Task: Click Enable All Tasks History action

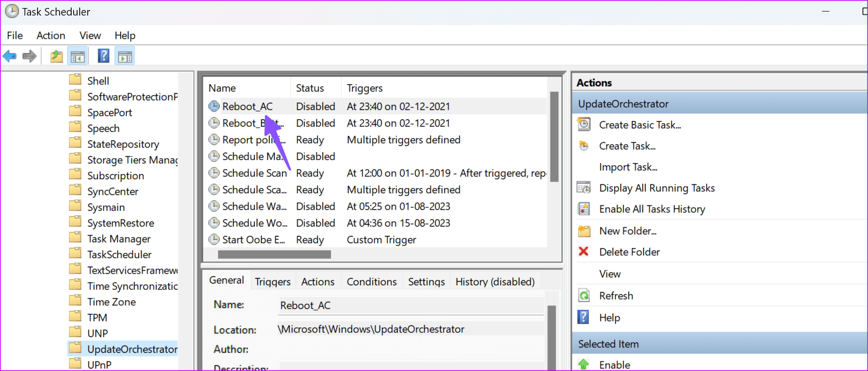Action: click(652, 209)
